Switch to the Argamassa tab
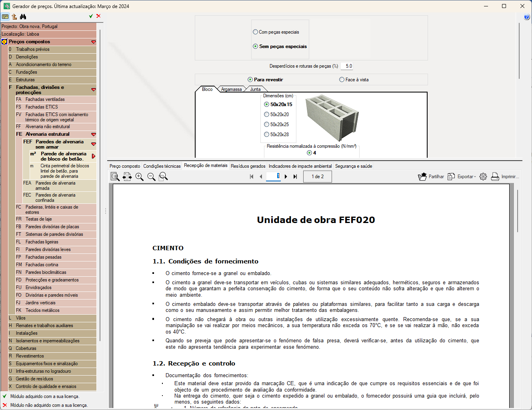This screenshot has height=410, width=532. [x=232, y=89]
